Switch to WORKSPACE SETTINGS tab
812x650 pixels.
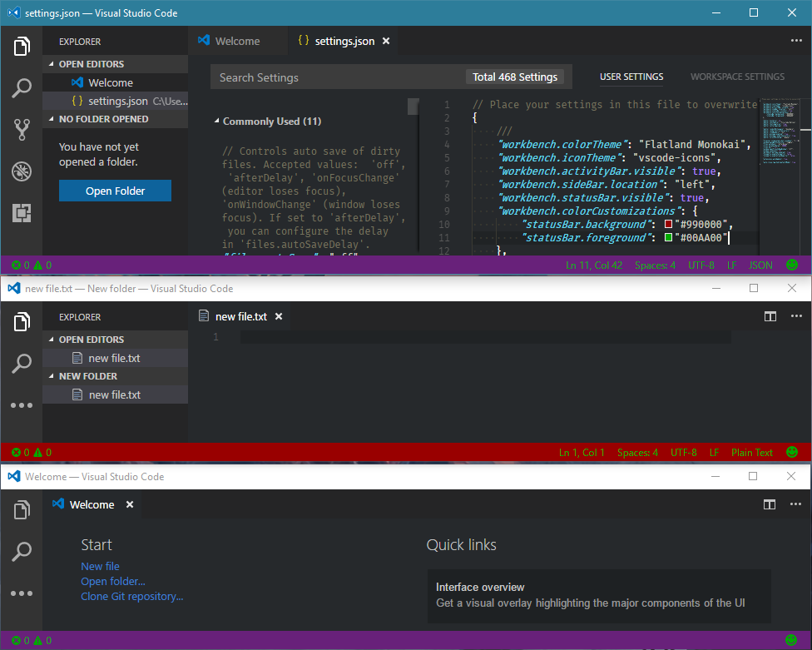tap(737, 77)
